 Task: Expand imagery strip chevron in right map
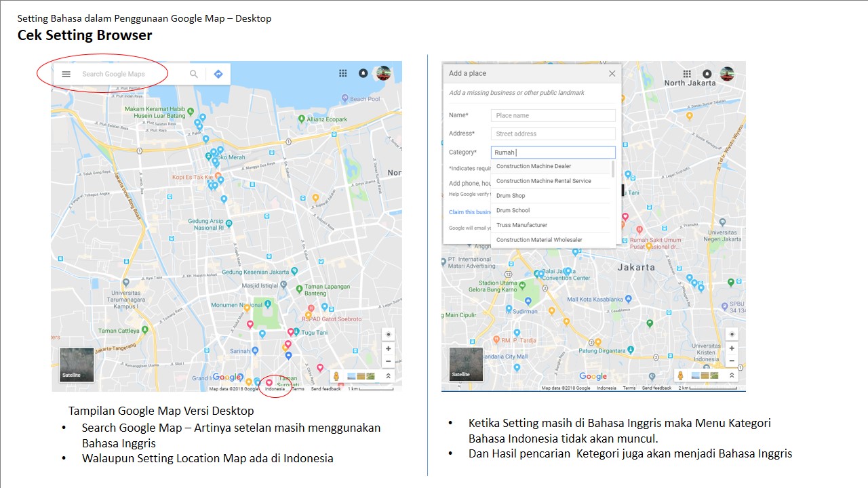pyautogui.click(x=732, y=375)
